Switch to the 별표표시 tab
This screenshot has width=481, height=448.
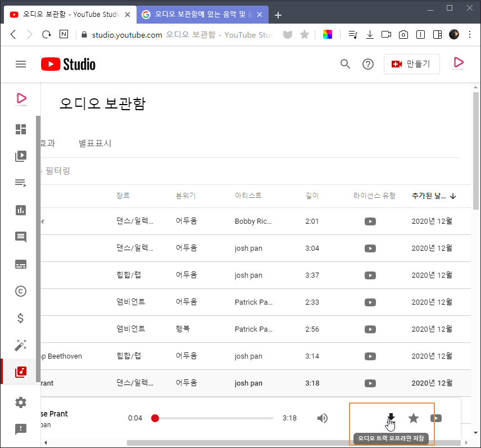coord(95,143)
